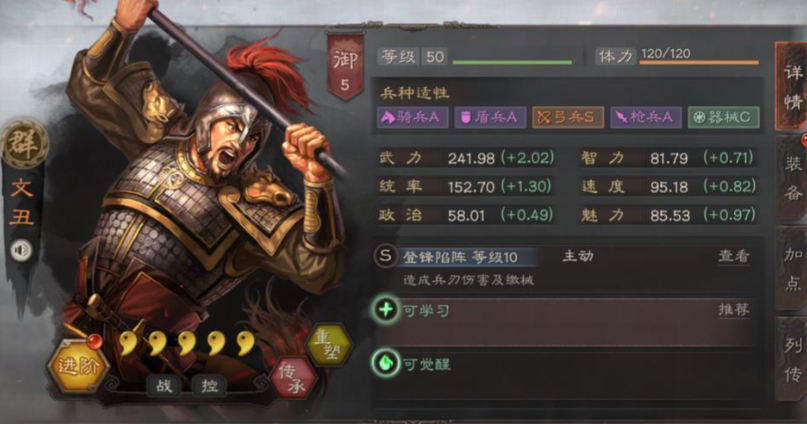Open the 重塑 hexagon icon
The width and height of the screenshot is (807, 424).
point(328,344)
